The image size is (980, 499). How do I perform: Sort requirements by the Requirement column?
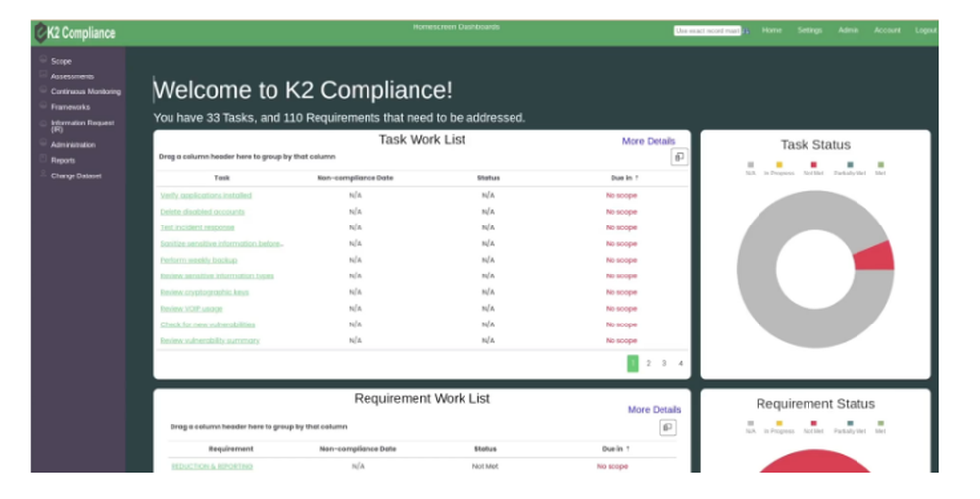pos(230,449)
